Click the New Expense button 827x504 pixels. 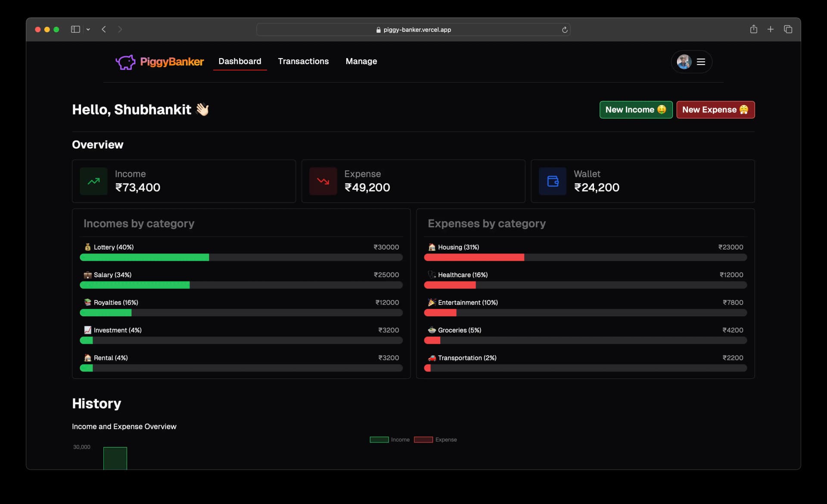715,110
